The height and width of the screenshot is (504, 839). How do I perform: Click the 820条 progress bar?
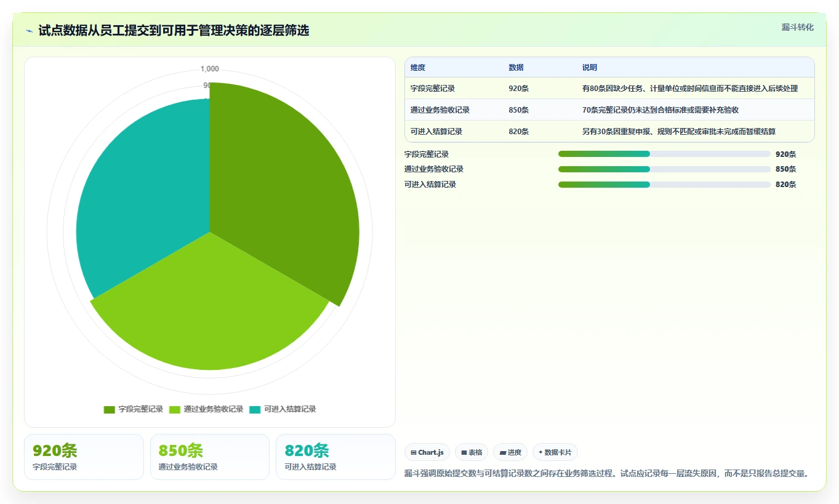[664, 185]
